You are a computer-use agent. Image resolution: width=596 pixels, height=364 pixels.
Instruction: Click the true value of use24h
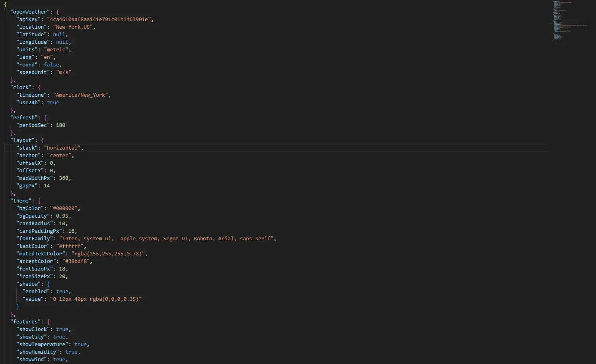pyautogui.click(x=53, y=102)
